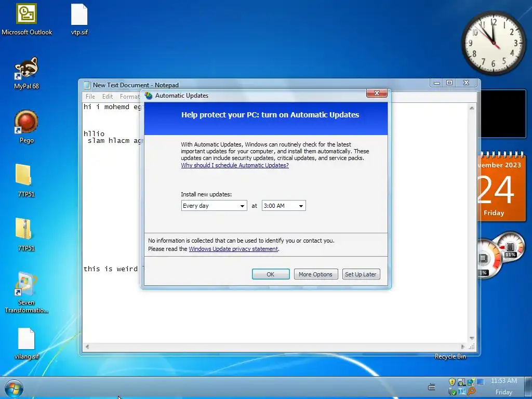532x399 pixels.
Task: Click the yellow security shield tray icon
Action: pos(453,382)
